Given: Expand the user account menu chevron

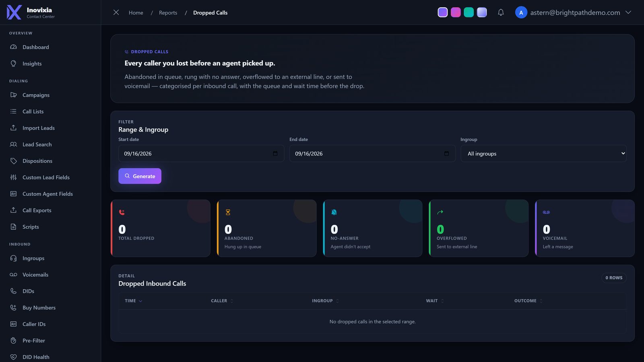Looking at the screenshot, I should click(x=628, y=12).
